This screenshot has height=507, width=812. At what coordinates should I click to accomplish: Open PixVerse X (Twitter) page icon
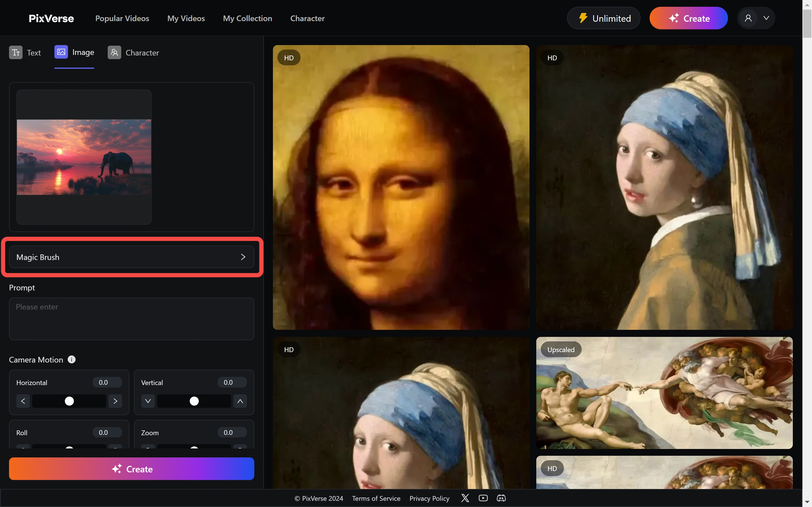[x=465, y=498]
